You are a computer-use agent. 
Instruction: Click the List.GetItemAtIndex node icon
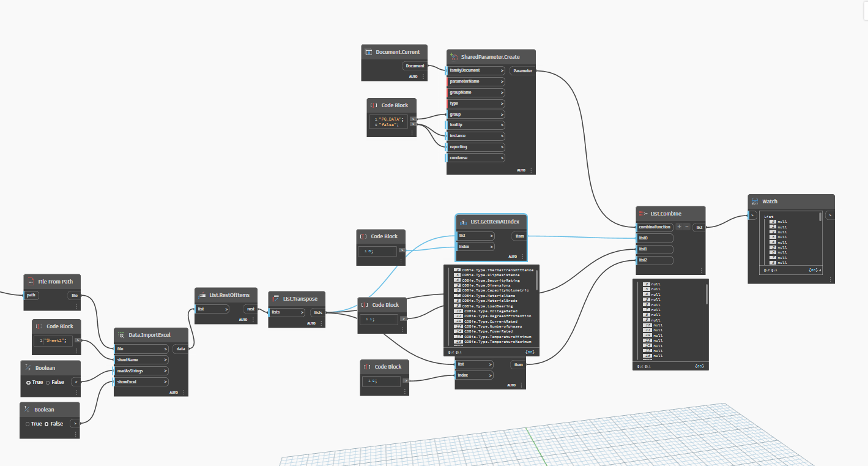click(463, 222)
